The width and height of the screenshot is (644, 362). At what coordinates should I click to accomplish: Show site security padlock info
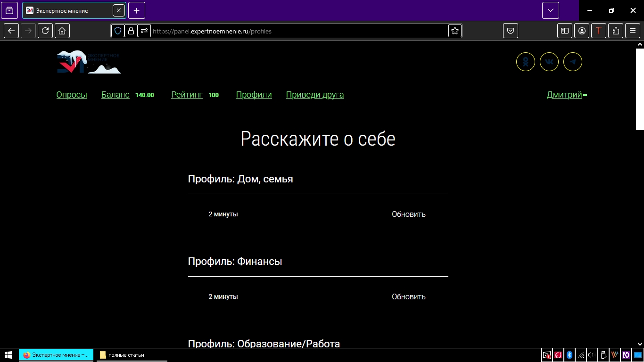(x=131, y=31)
